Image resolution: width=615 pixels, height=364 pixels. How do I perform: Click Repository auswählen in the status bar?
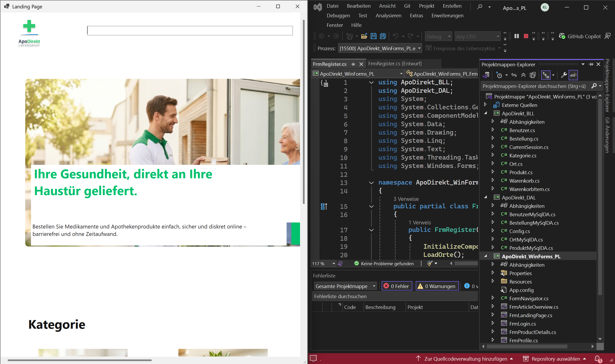555,359
